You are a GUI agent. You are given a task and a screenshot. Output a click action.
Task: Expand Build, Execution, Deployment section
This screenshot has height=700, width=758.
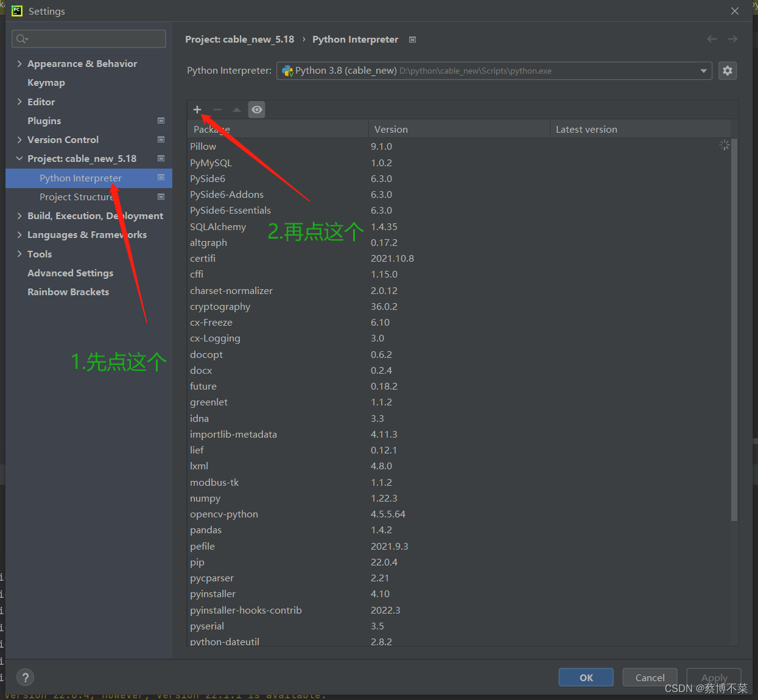click(19, 215)
